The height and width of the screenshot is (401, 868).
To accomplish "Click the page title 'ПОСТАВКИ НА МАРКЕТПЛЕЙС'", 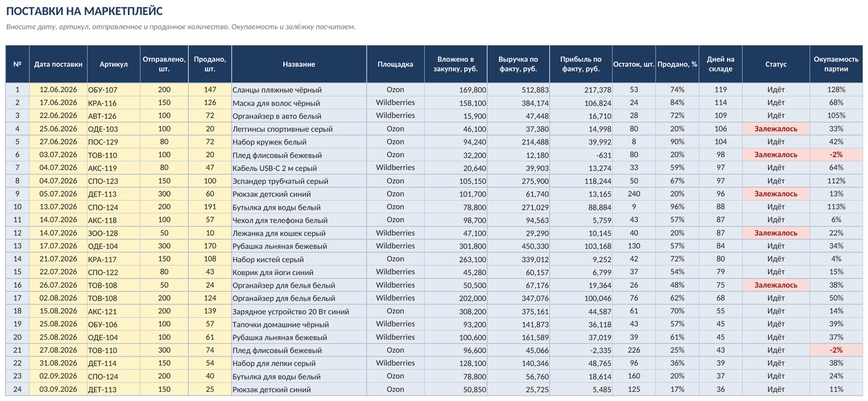I will click(x=84, y=11).
